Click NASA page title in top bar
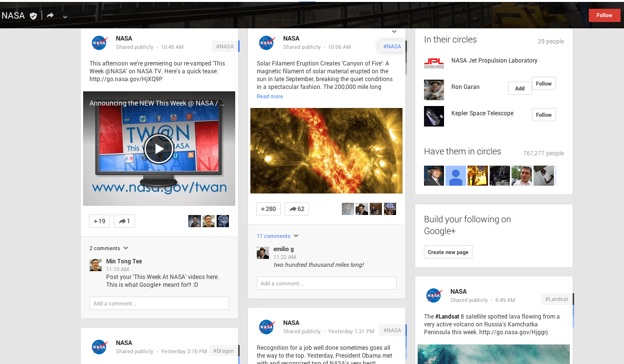624x364 pixels. [x=13, y=16]
